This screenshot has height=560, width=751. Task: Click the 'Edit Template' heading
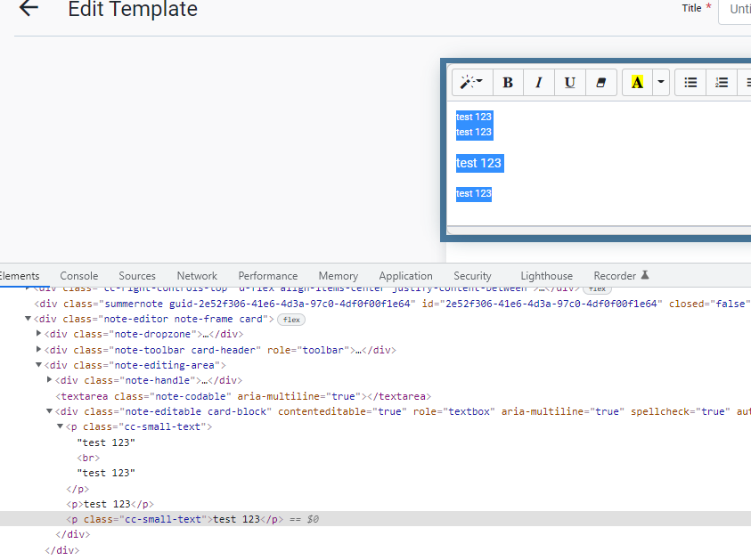click(x=133, y=9)
